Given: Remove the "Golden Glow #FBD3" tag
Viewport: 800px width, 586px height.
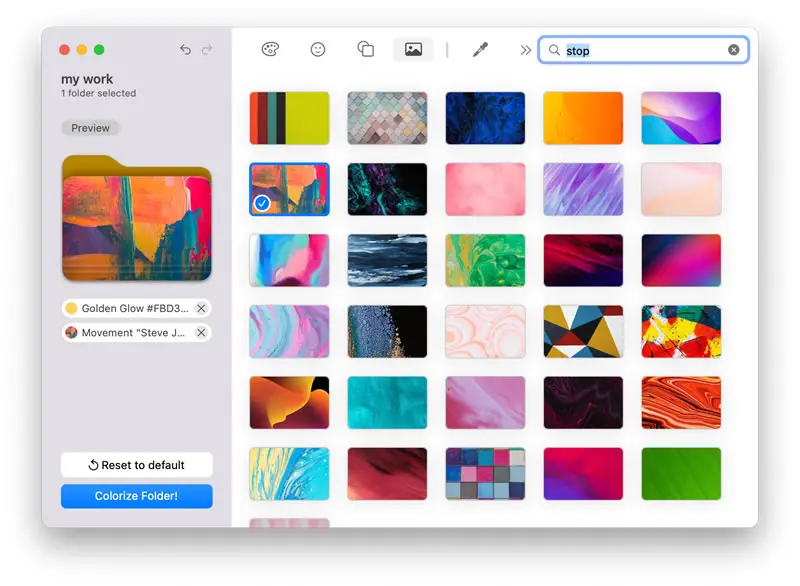Looking at the screenshot, I should (x=201, y=308).
